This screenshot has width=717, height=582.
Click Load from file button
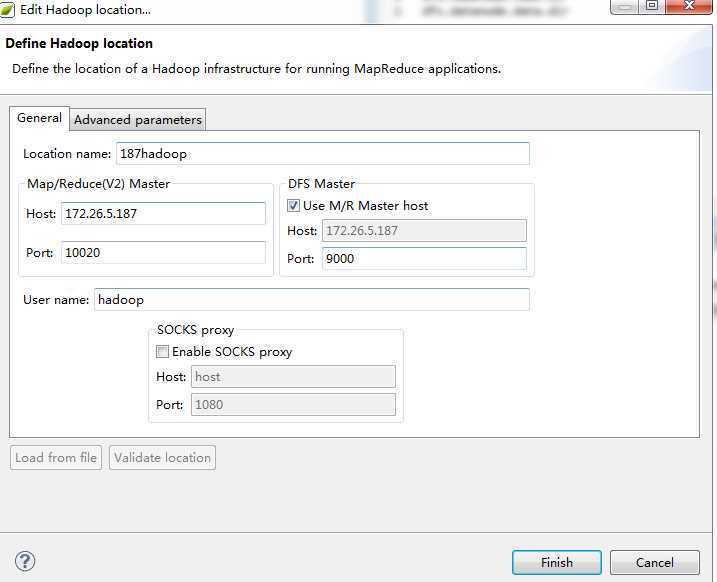pos(56,458)
